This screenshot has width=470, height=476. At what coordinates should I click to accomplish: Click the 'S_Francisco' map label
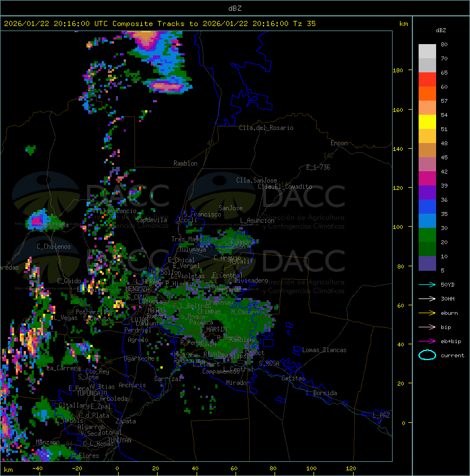[x=202, y=214]
